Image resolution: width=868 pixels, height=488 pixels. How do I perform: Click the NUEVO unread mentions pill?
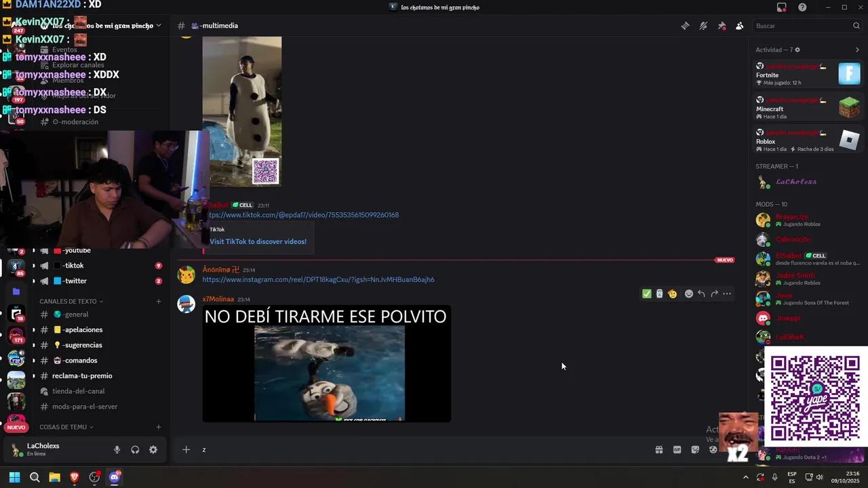click(x=16, y=427)
